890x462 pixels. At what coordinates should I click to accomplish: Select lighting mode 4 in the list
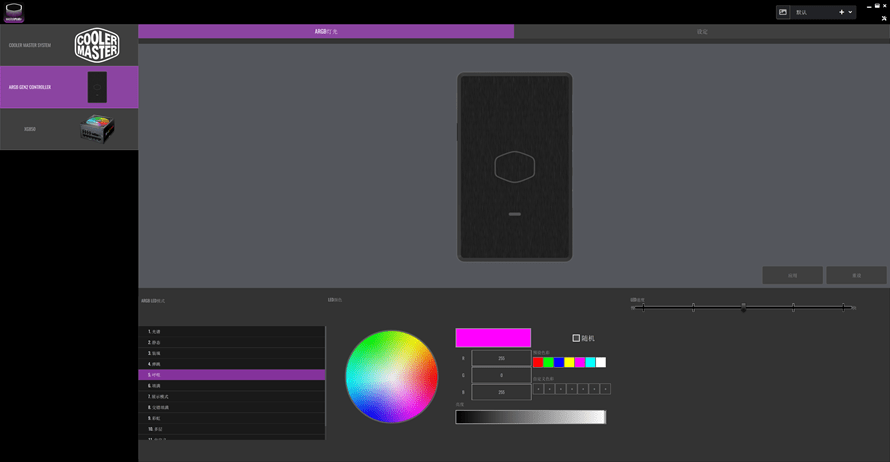tap(232, 364)
